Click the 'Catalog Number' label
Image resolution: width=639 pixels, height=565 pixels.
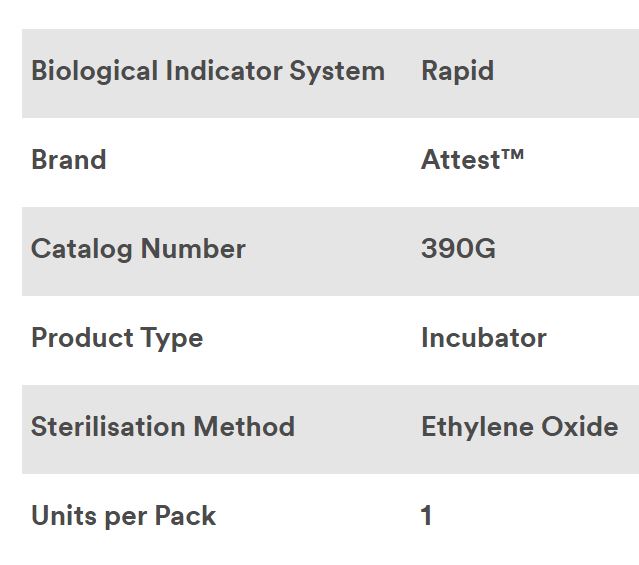coord(138,249)
